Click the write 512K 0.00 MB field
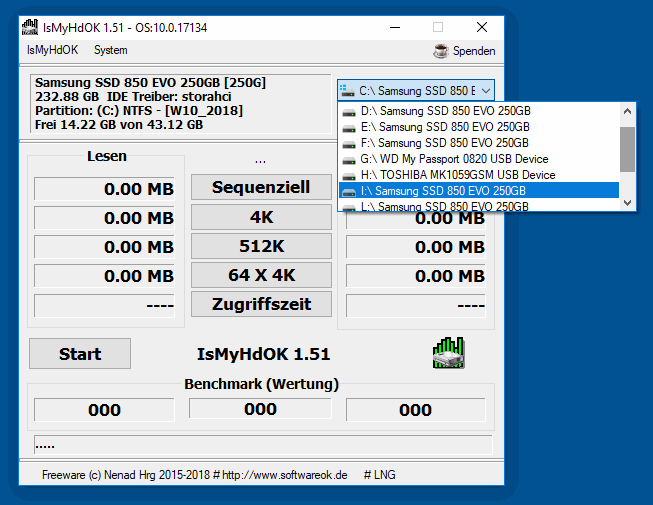This screenshot has height=505, width=653. 416,247
